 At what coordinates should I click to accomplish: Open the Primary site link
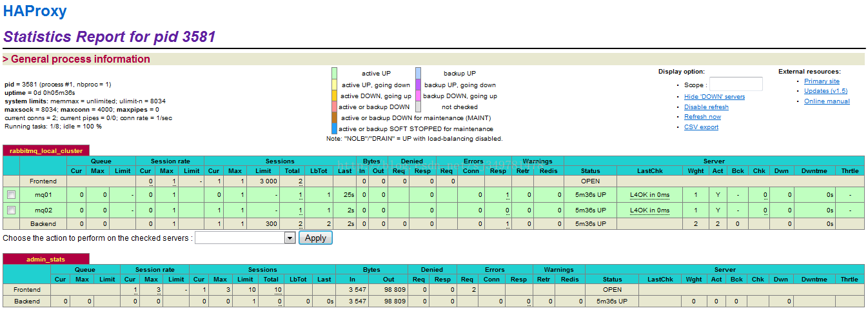822,81
